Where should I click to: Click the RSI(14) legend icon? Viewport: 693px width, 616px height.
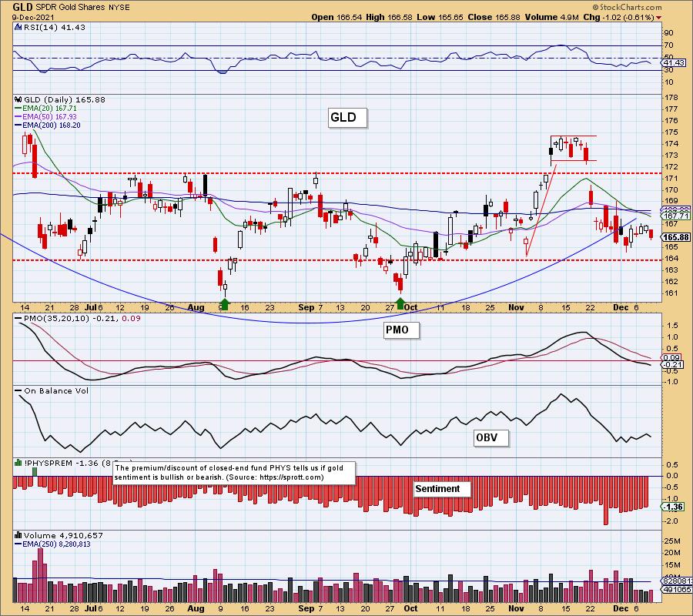click(18, 27)
